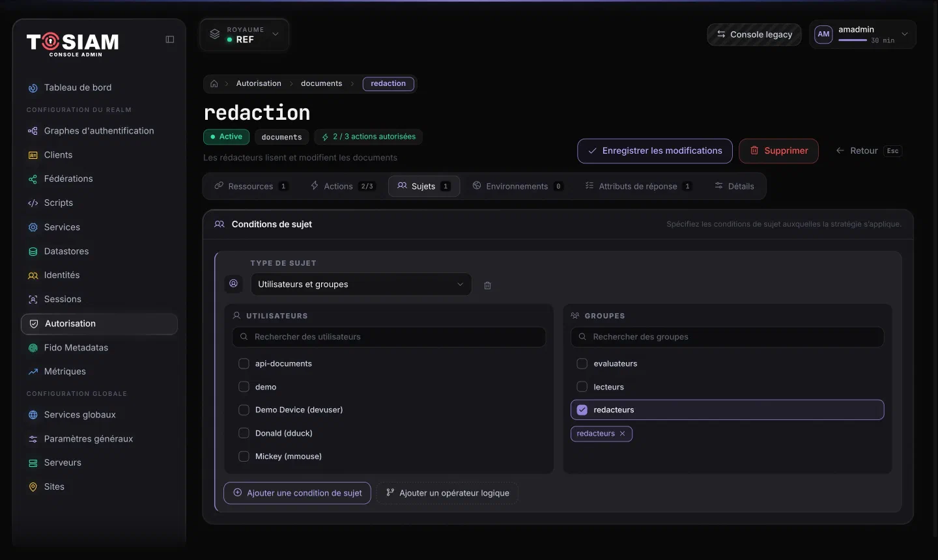This screenshot has height=560, width=938.
Task: Click Ajouter un opérateur logique
Action: click(x=448, y=494)
